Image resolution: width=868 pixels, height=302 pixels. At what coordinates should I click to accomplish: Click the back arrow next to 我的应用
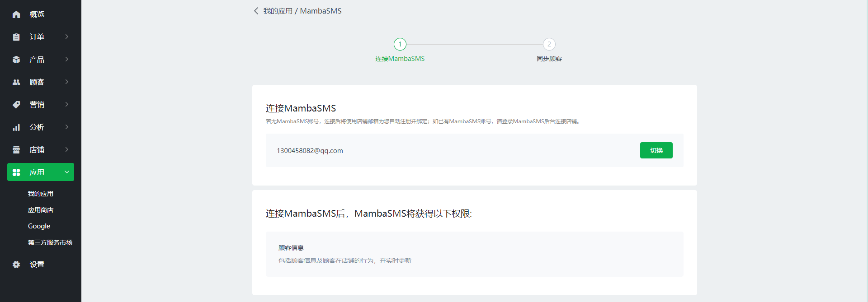pyautogui.click(x=256, y=11)
